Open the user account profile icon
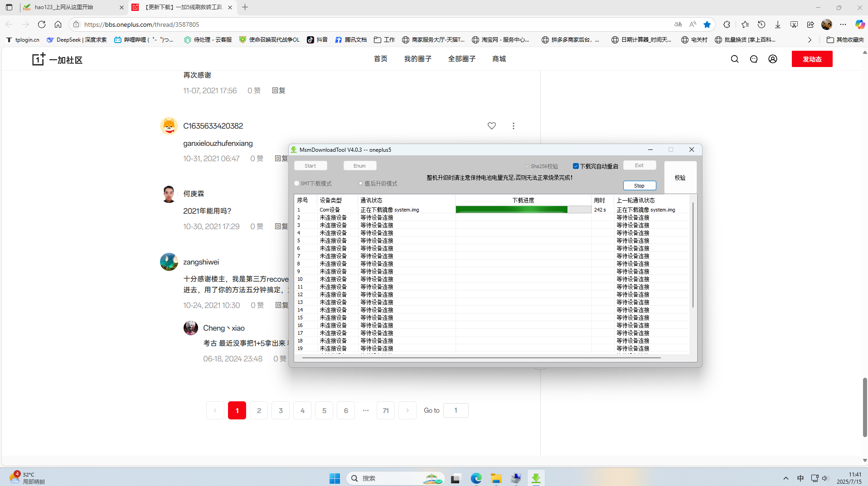The height and width of the screenshot is (486, 868). tap(773, 59)
